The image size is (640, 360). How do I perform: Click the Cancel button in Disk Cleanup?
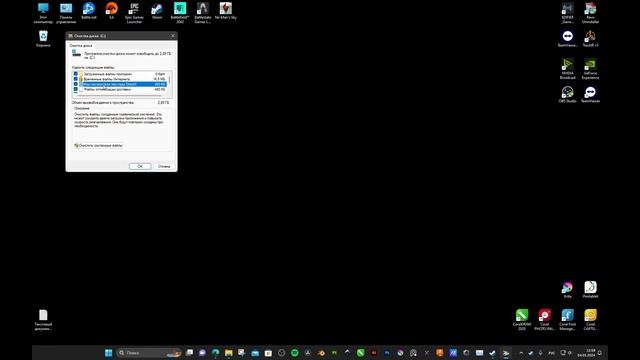click(x=164, y=166)
